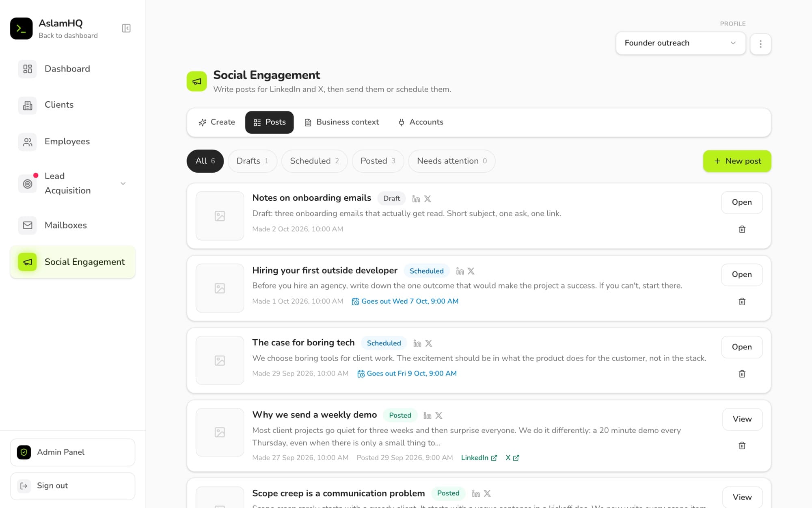Filter posts by Needs attention
Viewport: 812px width, 508px height.
click(452, 161)
